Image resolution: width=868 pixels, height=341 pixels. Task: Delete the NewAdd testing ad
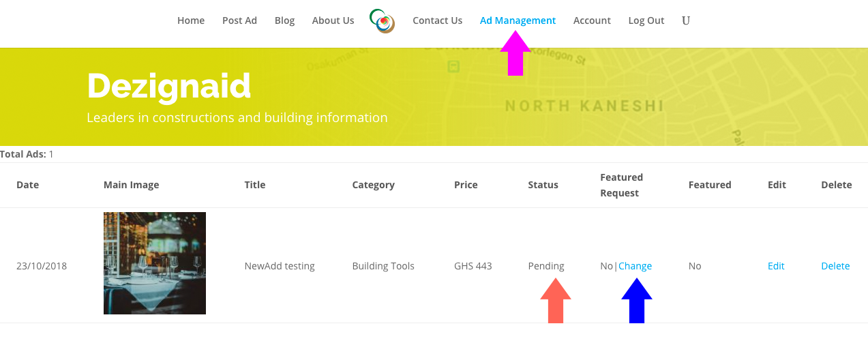(x=835, y=266)
